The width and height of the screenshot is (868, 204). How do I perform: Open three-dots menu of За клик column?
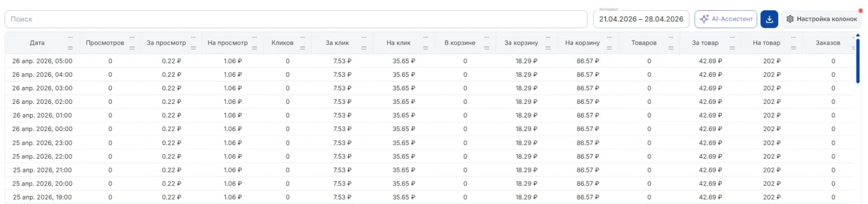click(363, 37)
